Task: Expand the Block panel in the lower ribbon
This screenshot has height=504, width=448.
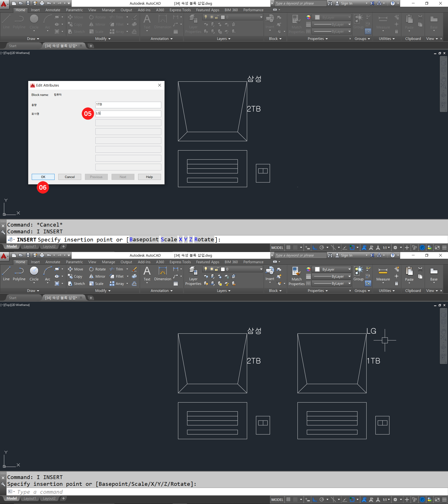Action: (275, 291)
